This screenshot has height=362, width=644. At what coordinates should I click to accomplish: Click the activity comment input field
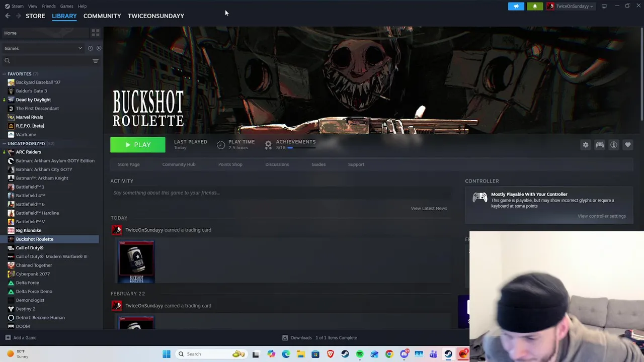coord(281,193)
